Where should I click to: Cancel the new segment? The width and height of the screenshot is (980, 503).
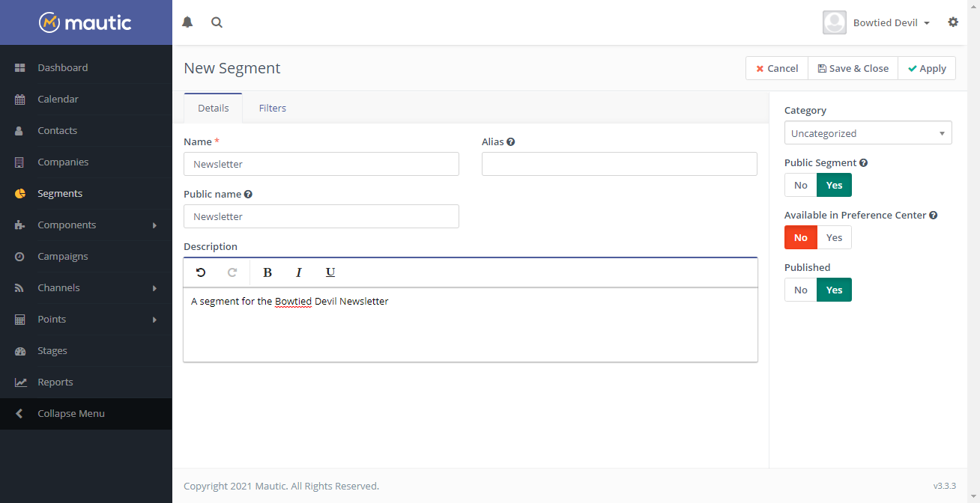[777, 68]
